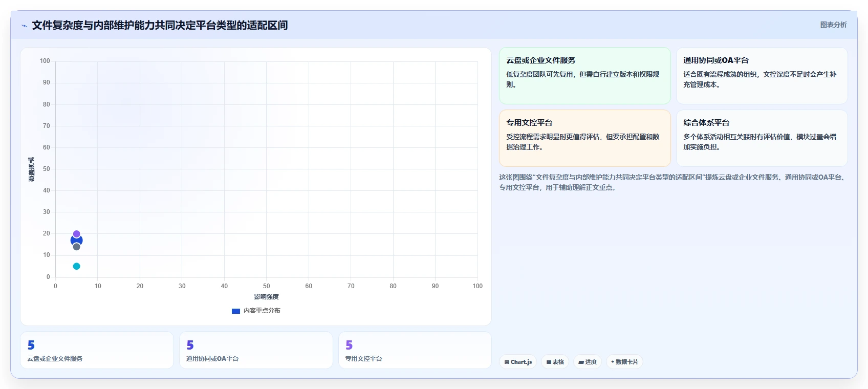
Task: Open the 通用协同或OA平台 description card
Action: [x=762, y=76]
